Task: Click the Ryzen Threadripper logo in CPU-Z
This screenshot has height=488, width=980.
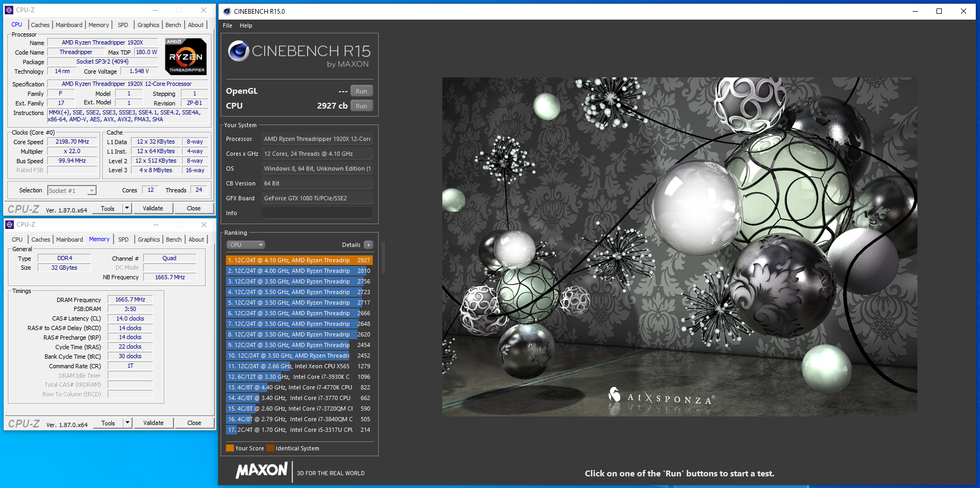Action: [x=186, y=56]
